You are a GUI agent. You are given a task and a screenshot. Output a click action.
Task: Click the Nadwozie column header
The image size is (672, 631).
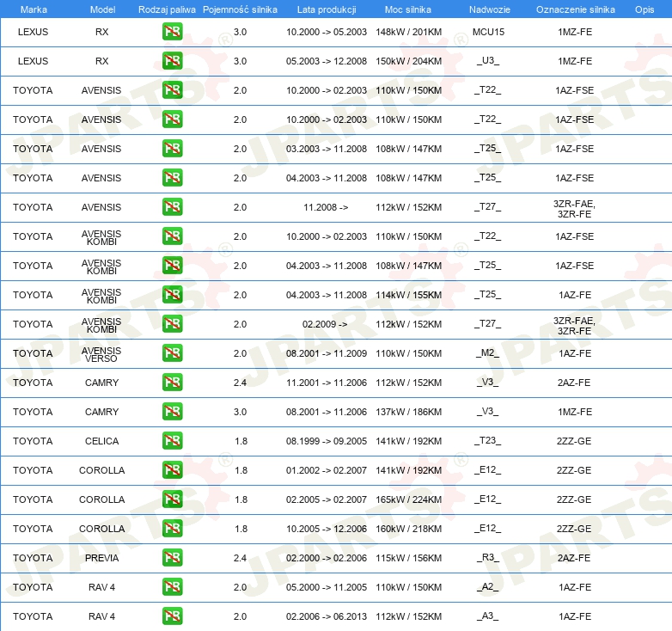[490, 9]
